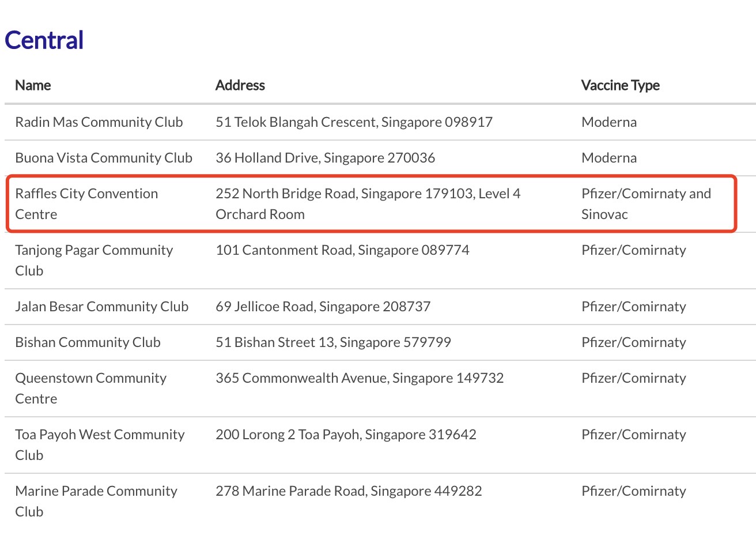Click Moderna in Radin Mas row

(x=609, y=122)
